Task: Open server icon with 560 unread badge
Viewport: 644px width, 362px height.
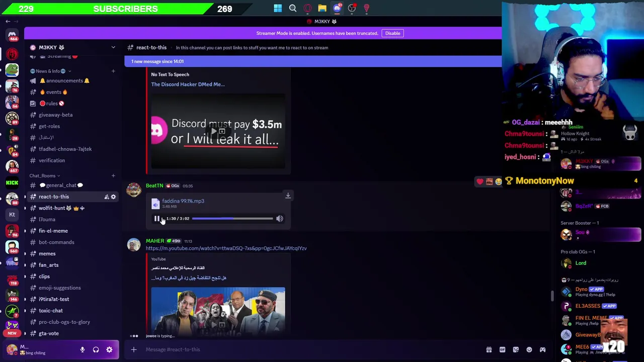Action: click(12, 247)
